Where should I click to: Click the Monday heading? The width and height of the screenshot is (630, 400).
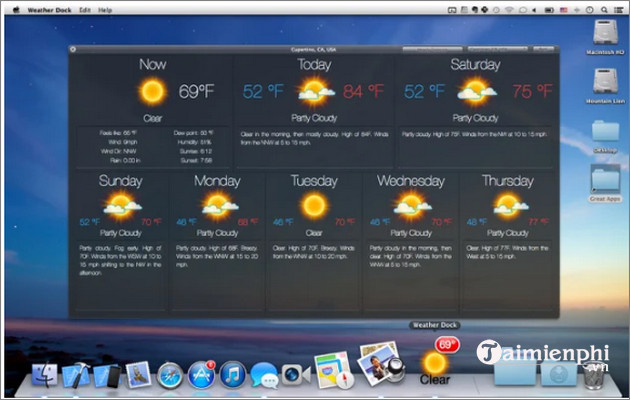(x=217, y=181)
